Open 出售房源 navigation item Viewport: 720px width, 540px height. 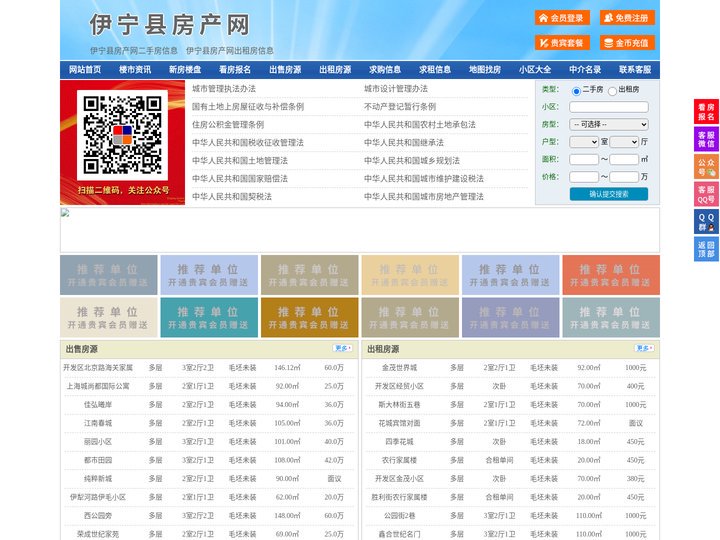pos(285,70)
